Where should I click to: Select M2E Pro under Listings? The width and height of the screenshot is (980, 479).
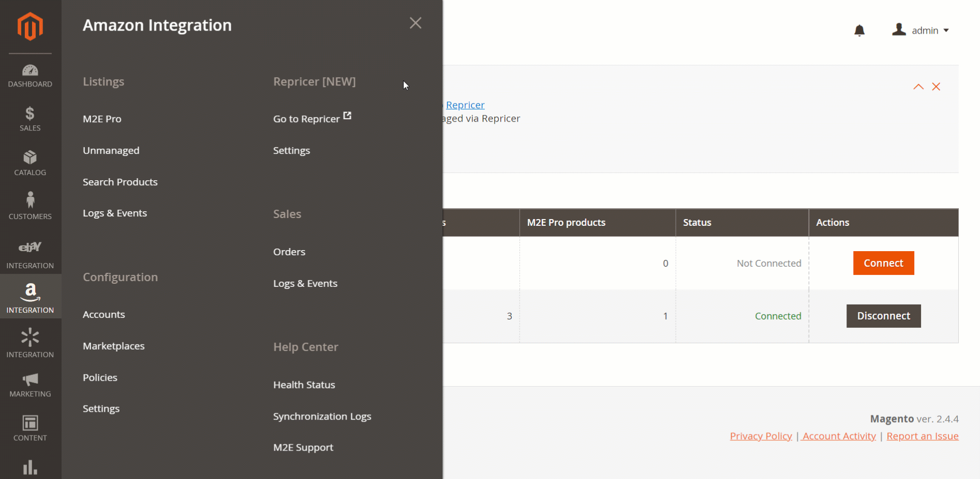[102, 119]
